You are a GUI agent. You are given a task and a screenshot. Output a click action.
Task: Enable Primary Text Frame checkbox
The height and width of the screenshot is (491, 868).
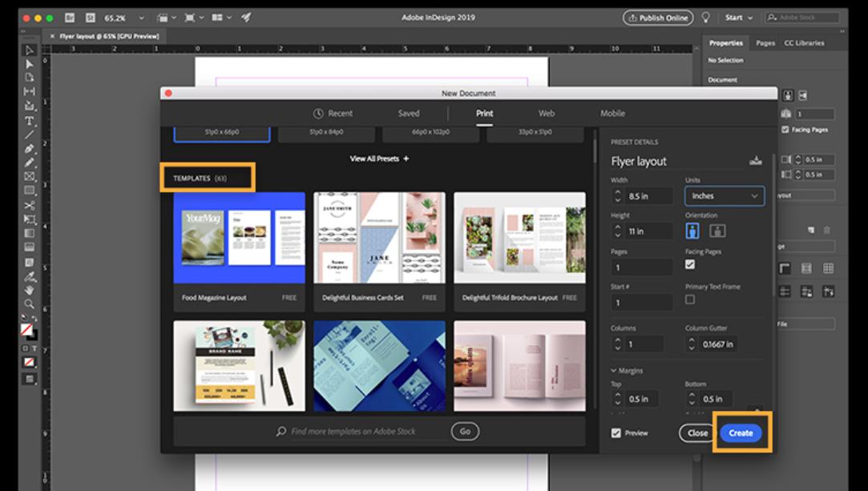(690, 300)
